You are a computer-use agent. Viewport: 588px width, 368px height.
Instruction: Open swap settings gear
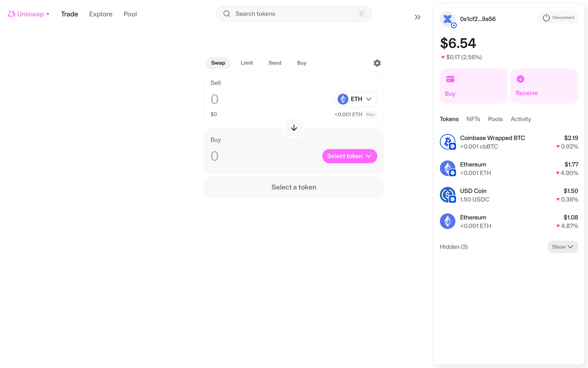point(377,63)
